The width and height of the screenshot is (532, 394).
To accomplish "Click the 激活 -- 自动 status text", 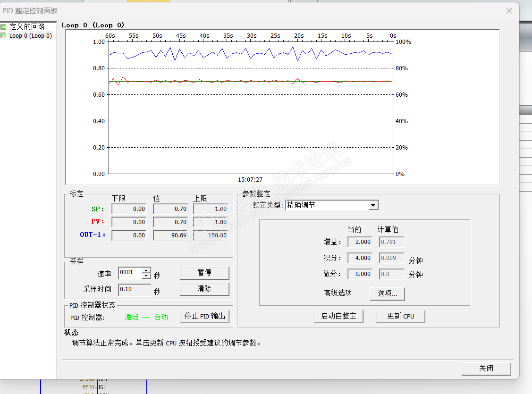I will [146, 318].
